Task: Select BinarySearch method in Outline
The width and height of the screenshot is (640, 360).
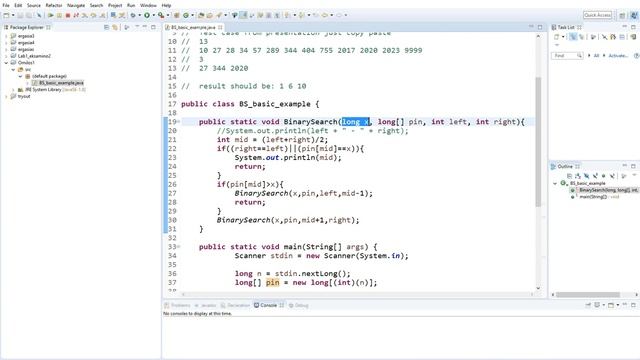Action: pyautogui.click(x=605, y=190)
